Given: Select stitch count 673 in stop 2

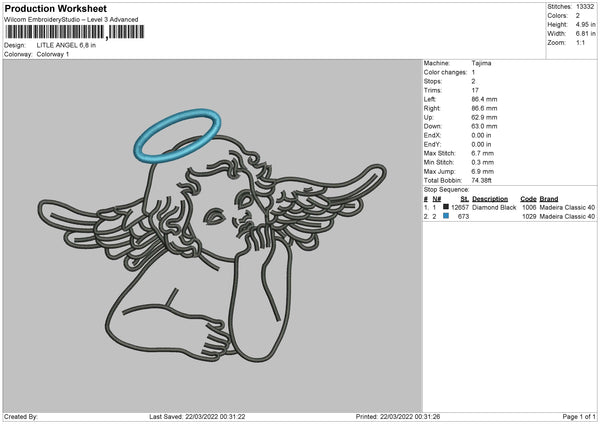Looking at the screenshot, I should coord(463,217).
